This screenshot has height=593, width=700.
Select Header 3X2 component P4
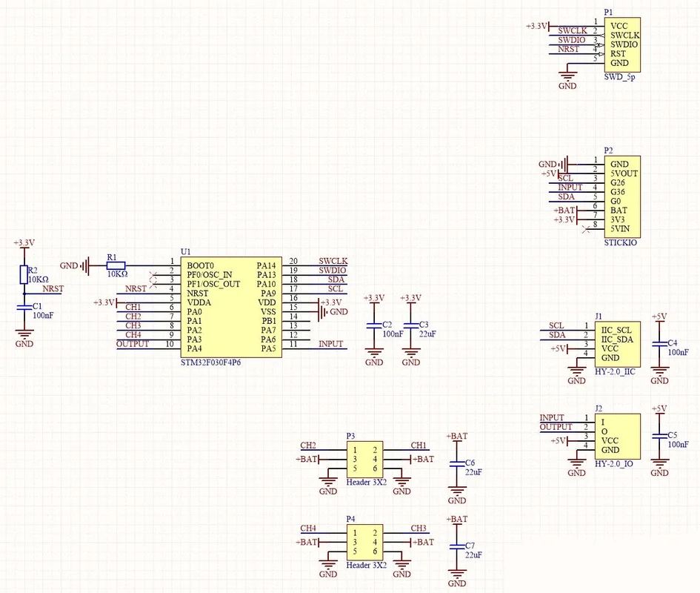[x=364, y=542]
